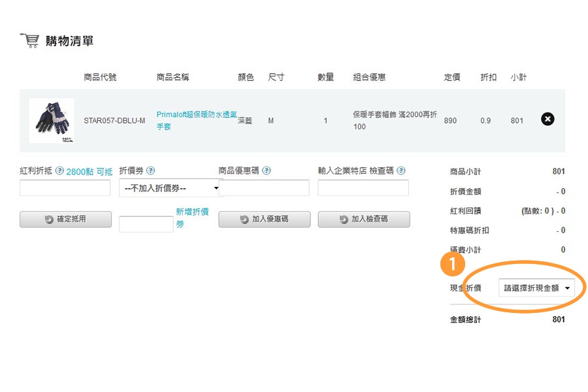The width and height of the screenshot is (588, 392).
Task: Focus the 紅利折抵 points input field
Action: [65, 188]
